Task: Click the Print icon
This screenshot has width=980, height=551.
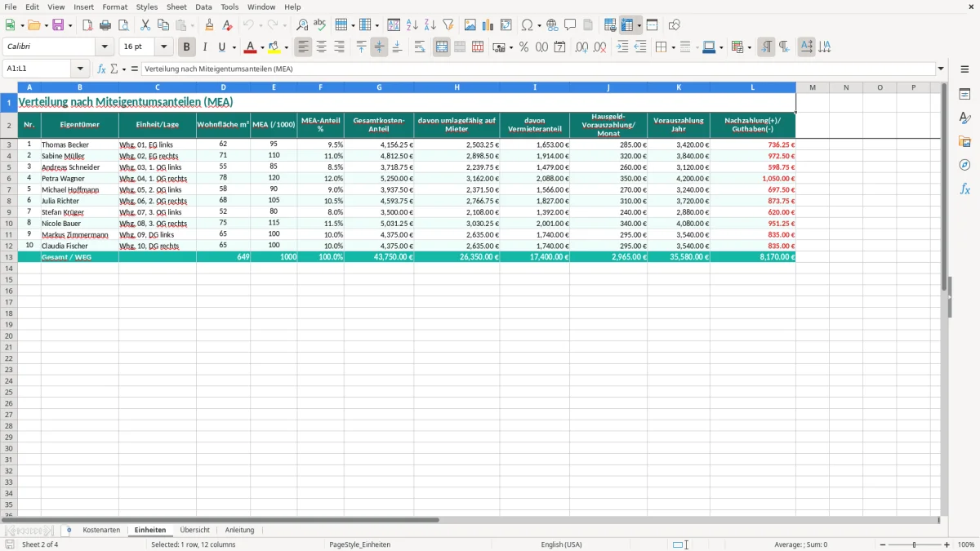Action: click(105, 25)
